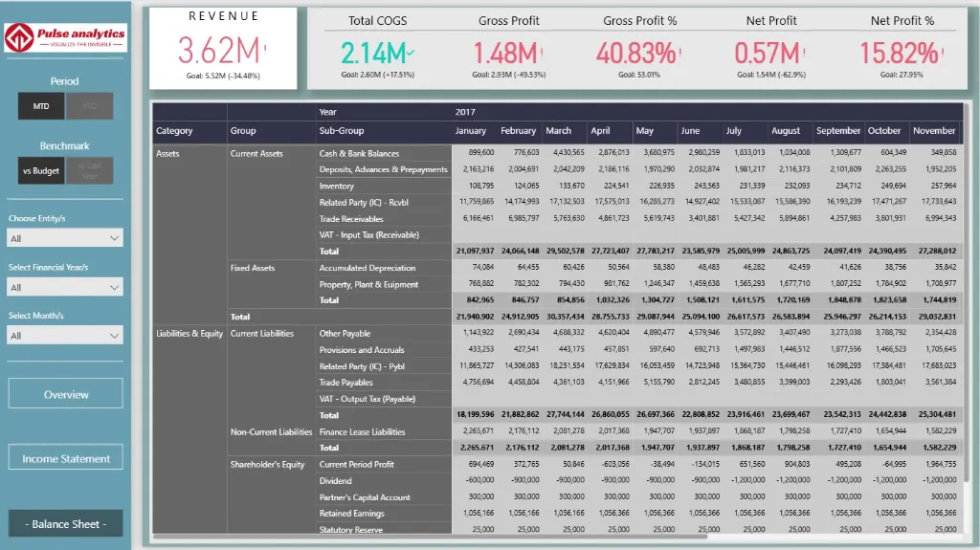980x550 pixels.
Task: Switch period to YTD
Action: (90, 106)
